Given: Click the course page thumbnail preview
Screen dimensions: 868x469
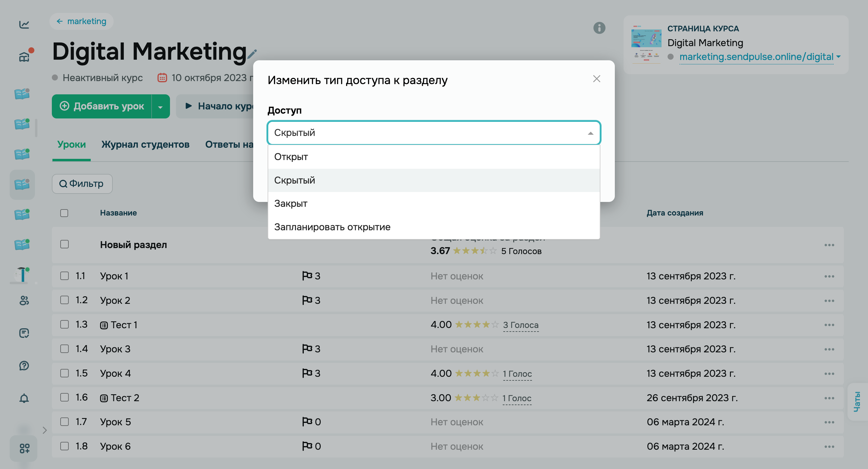Looking at the screenshot, I should coord(646,44).
